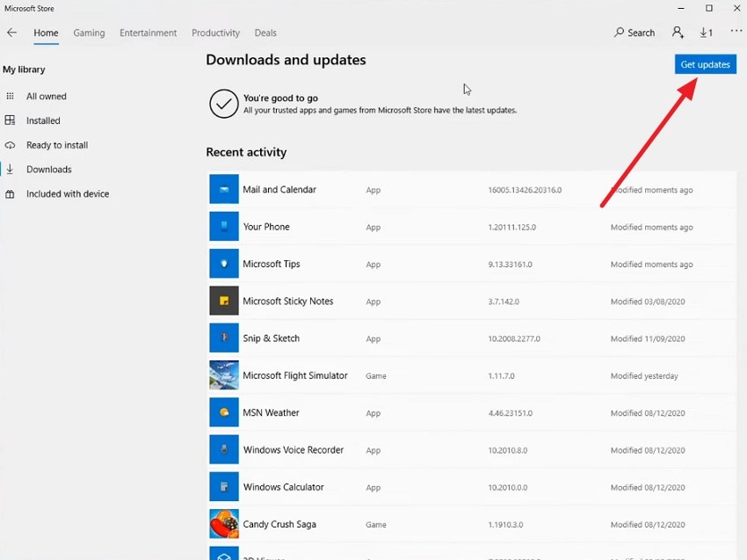
Task: Click the Windows Calculator app icon
Action: (224, 487)
